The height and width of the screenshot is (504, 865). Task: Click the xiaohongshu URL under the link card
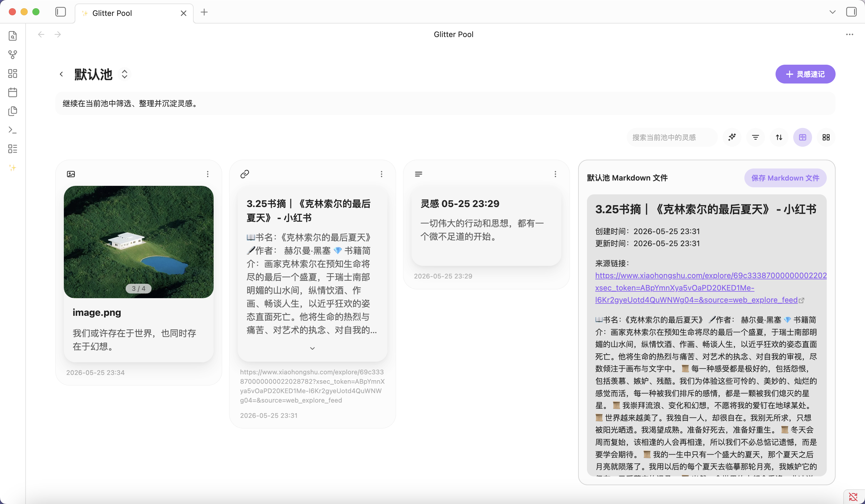tap(312, 386)
